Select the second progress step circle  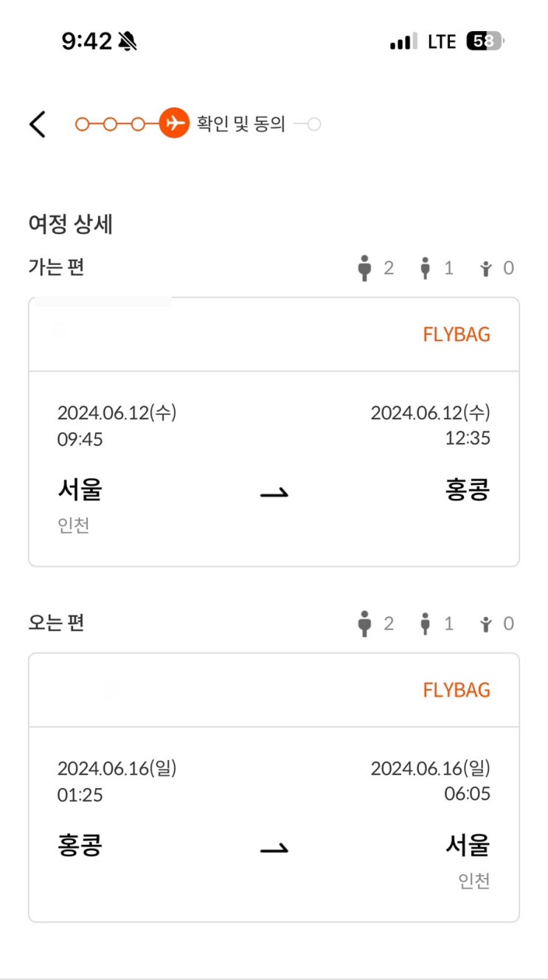click(110, 124)
